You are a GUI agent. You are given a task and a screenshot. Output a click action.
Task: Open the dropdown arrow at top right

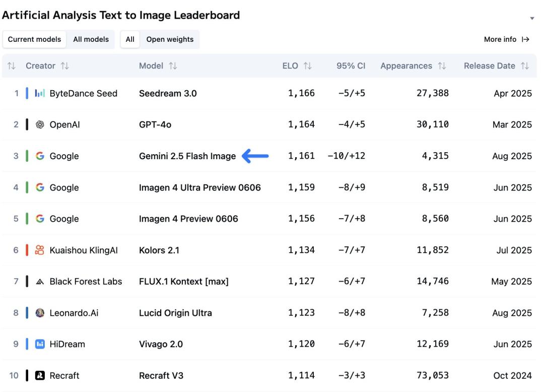pyautogui.click(x=532, y=19)
